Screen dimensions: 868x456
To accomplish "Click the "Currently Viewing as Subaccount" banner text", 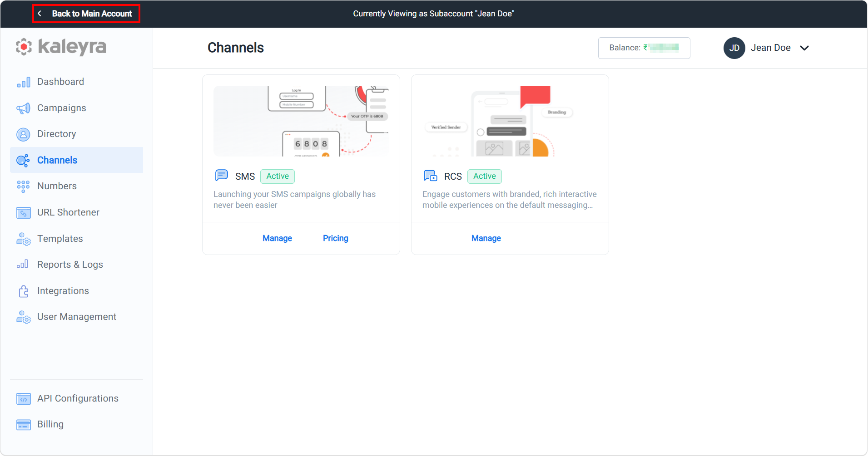I will pyautogui.click(x=434, y=14).
